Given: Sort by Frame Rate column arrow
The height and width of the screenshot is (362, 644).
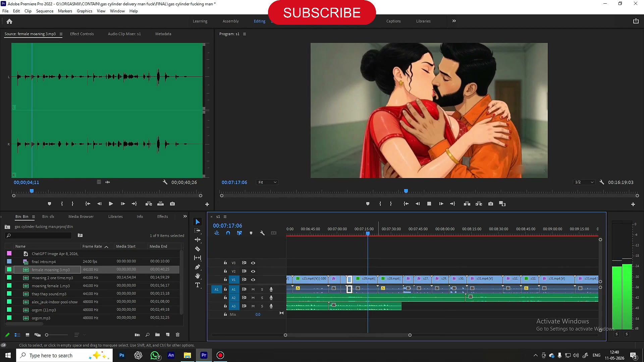Looking at the screenshot, I should (106, 247).
